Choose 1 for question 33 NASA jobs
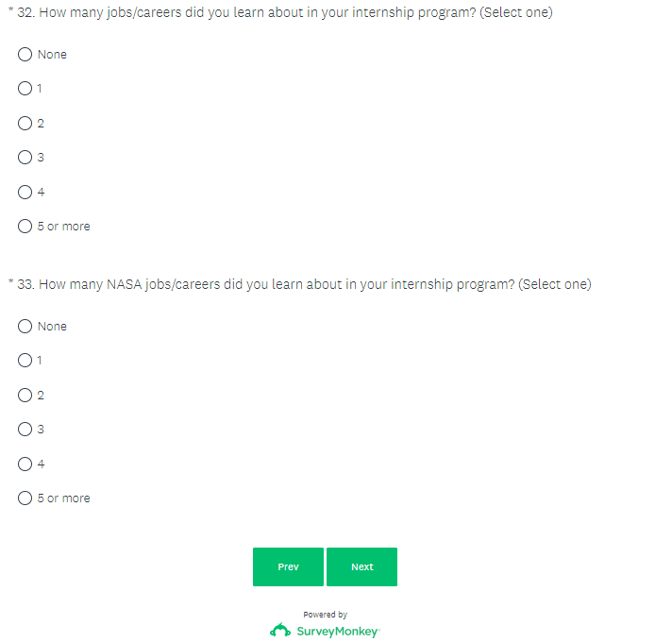 tap(25, 361)
